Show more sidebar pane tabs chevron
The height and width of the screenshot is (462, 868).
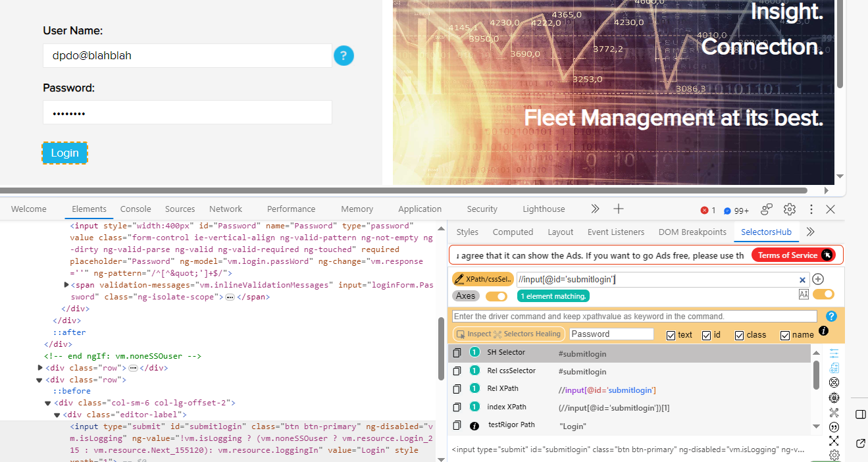pos(811,232)
